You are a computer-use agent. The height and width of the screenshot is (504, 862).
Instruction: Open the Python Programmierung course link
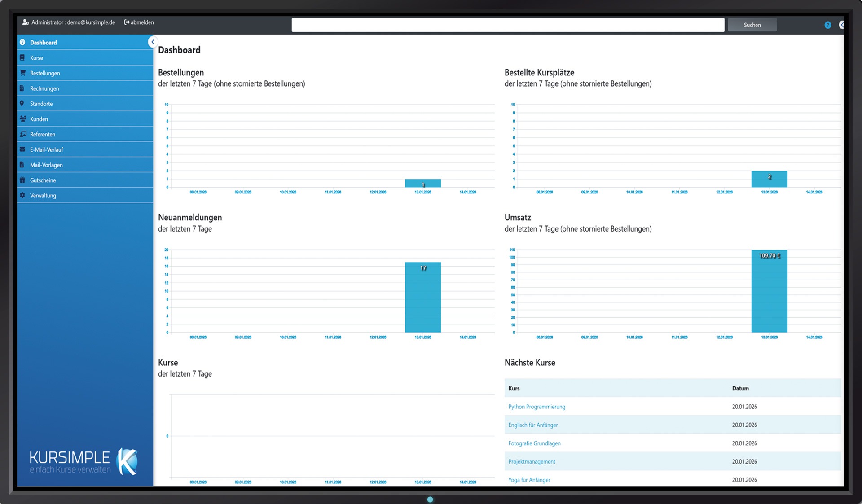point(537,407)
